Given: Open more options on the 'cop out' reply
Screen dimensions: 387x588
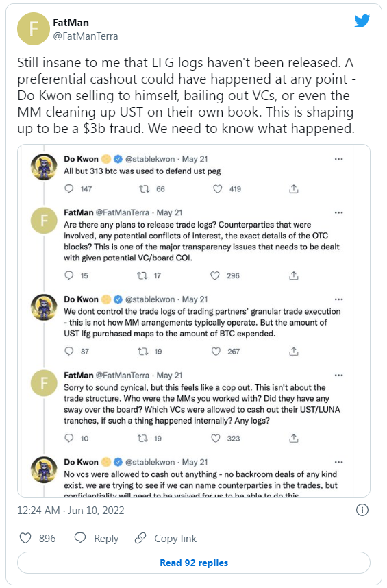Looking at the screenshot, I should pyautogui.click(x=338, y=376).
